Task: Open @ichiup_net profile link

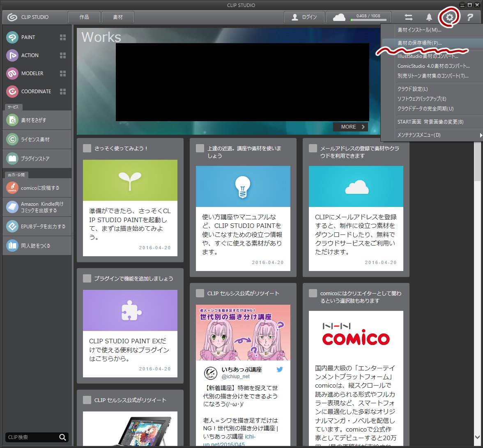Action: click(236, 377)
